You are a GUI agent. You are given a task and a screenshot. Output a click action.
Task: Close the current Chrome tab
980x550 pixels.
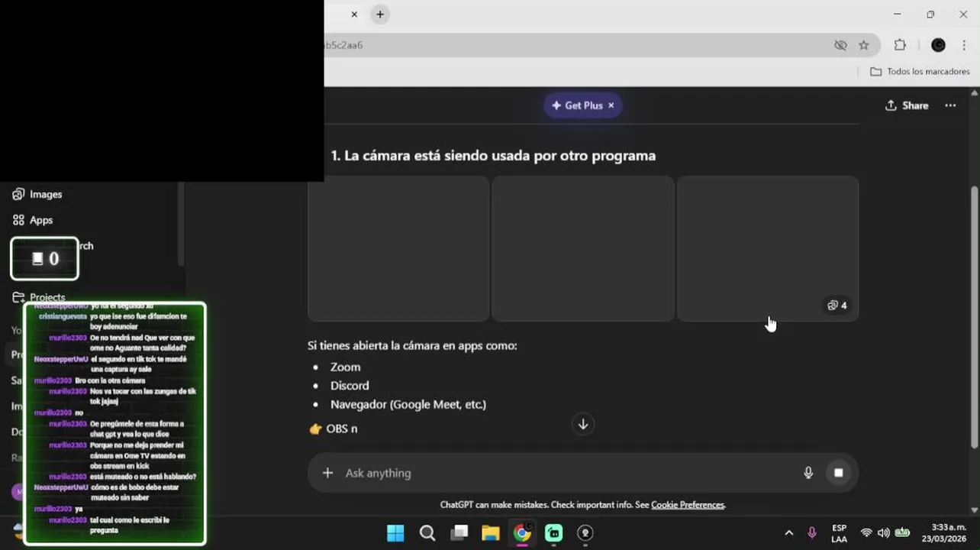pos(354,15)
